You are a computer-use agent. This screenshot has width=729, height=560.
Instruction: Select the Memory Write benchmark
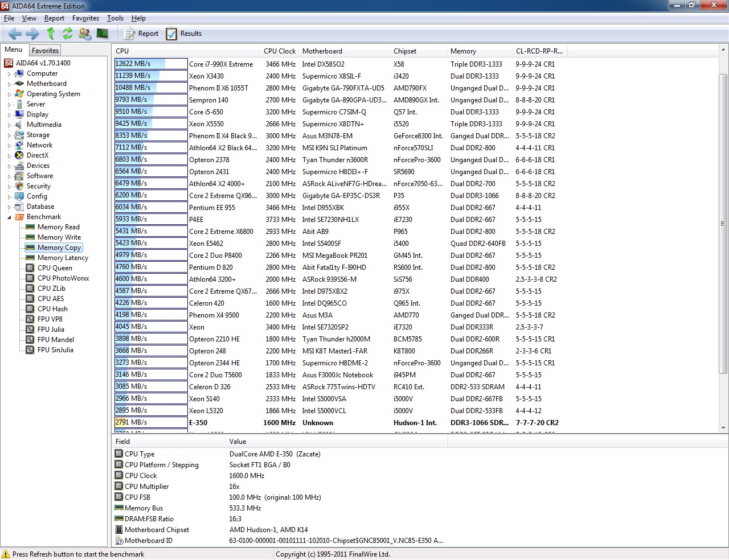[59, 237]
